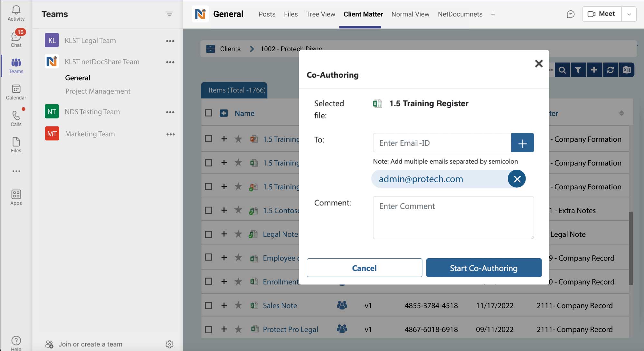Open more options for KLST Legal Team
This screenshot has width=644, height=351.
pyautogui.click(x=170, y=41)
